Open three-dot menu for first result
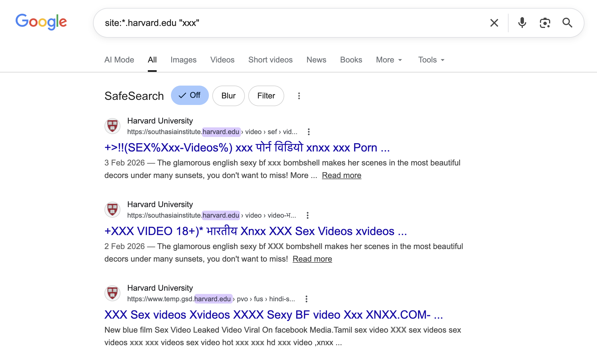The height and width of the screenshot is (364, 597). pos(308,132)
